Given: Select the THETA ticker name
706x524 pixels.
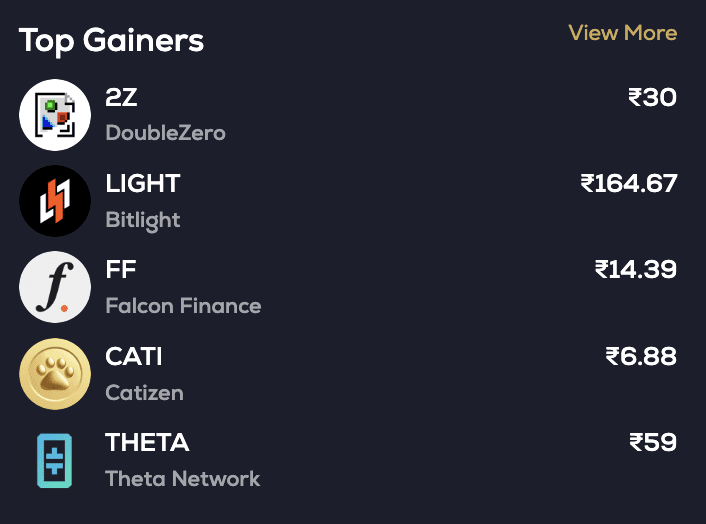Looking at the screenshot, I should click(x=147, y=442).
